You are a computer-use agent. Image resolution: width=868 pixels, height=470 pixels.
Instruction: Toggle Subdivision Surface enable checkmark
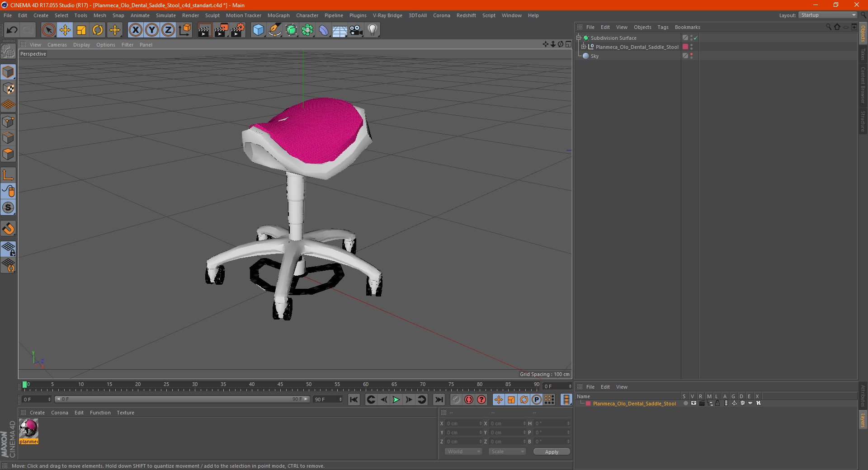[x=696, y=38]
